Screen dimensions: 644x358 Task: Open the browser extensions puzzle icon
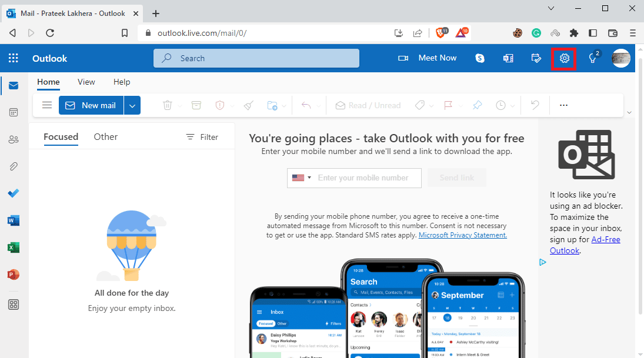click(574, 33)
